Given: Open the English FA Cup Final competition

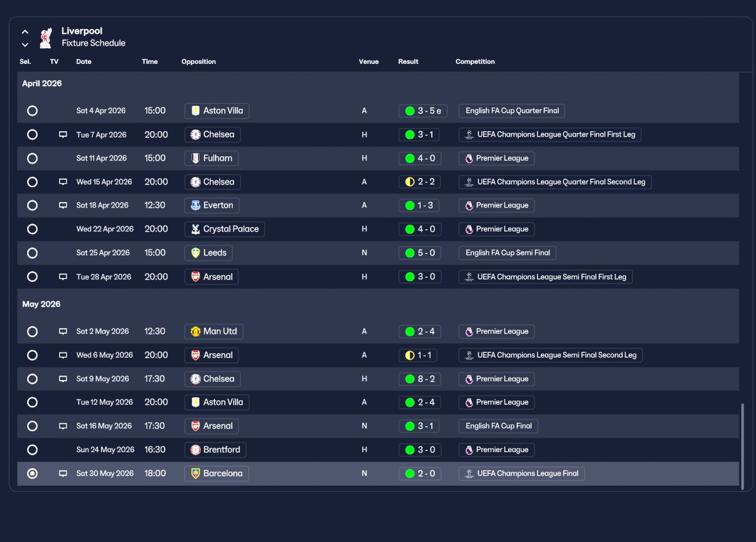Looking at the screenshot, I should 498,426.
